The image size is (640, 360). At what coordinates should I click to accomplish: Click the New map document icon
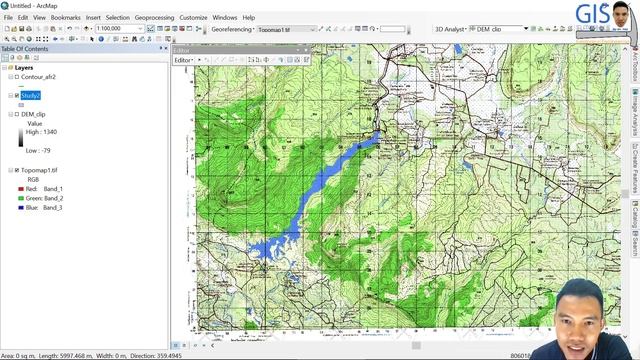(x=7, y=29)
